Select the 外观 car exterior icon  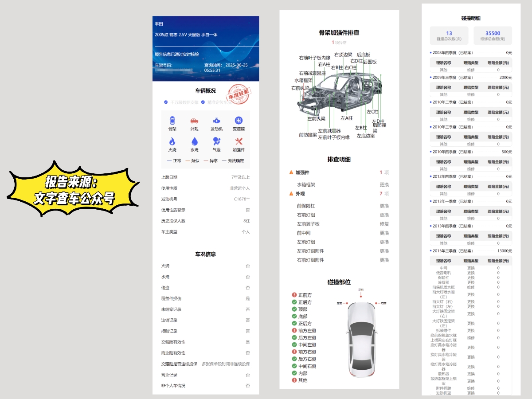pos(194,121)
